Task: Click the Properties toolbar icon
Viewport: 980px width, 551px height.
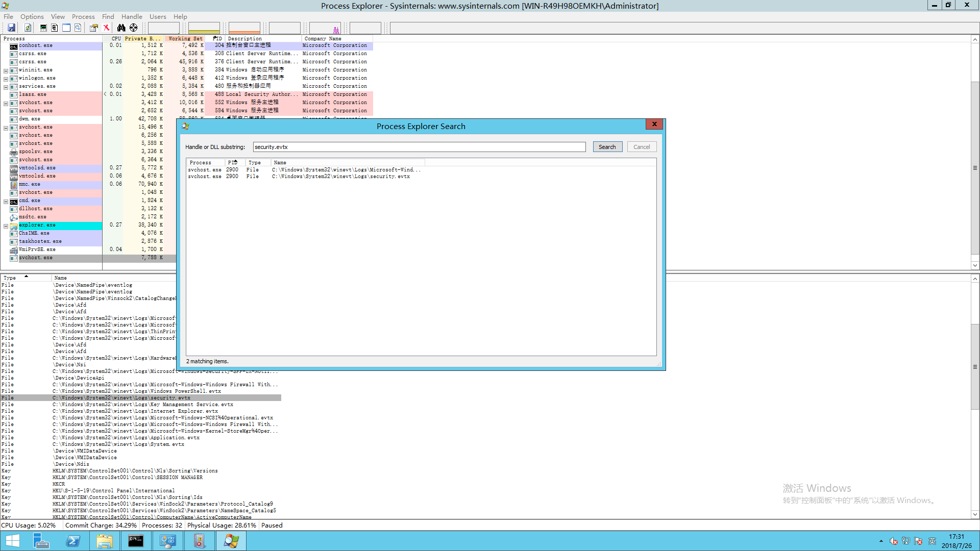Action: [93, 28]
